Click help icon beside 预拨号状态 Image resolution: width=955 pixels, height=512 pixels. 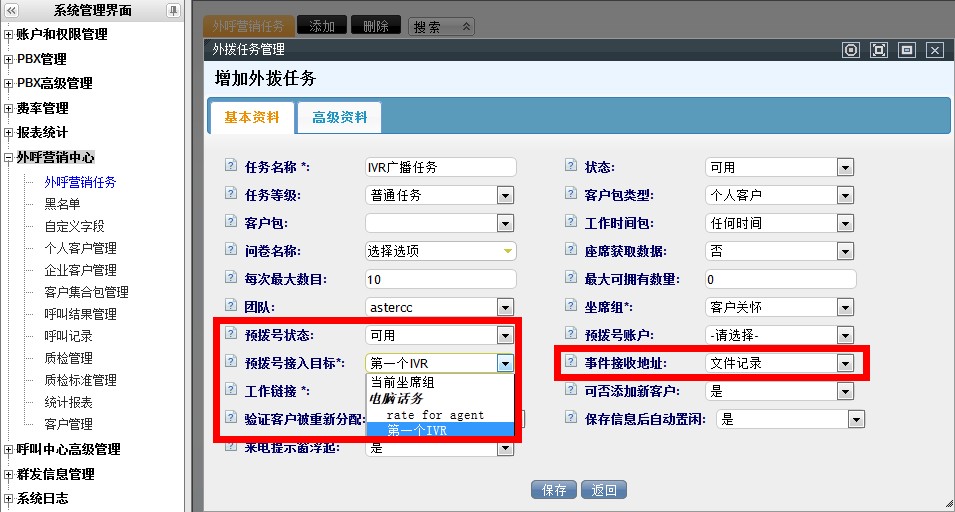click(231, 333)
